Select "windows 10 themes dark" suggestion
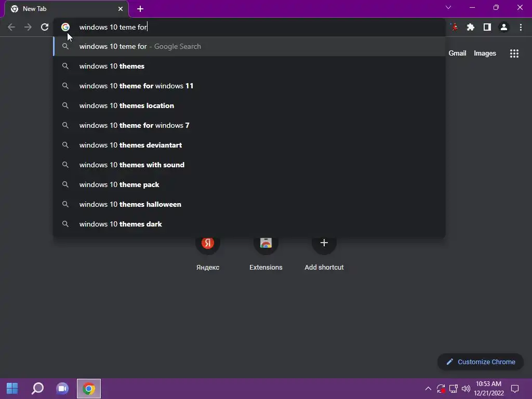 (x=249, y=224)
